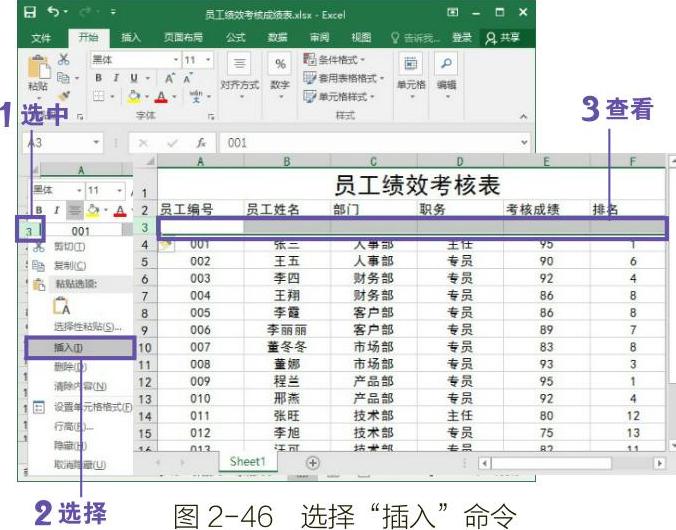Image resolution: width=676 pixels, height=530 pixels.
Task: Click the Login button in title bar
Action: 461,38
